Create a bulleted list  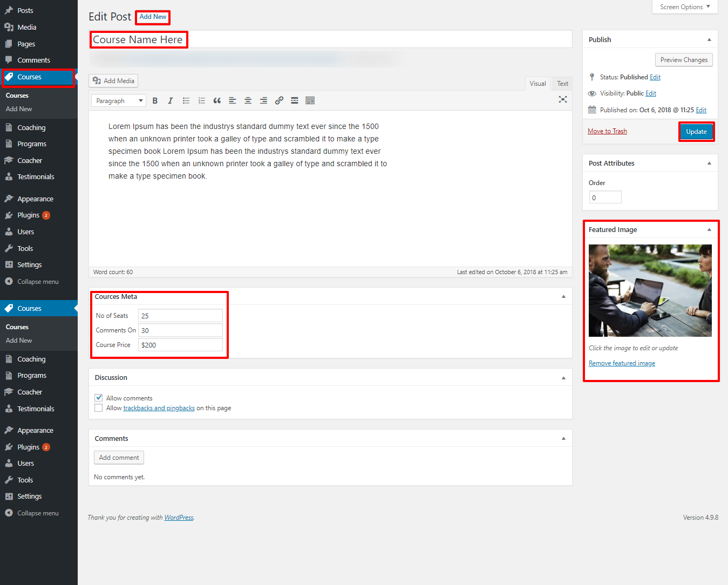(186, 101)
